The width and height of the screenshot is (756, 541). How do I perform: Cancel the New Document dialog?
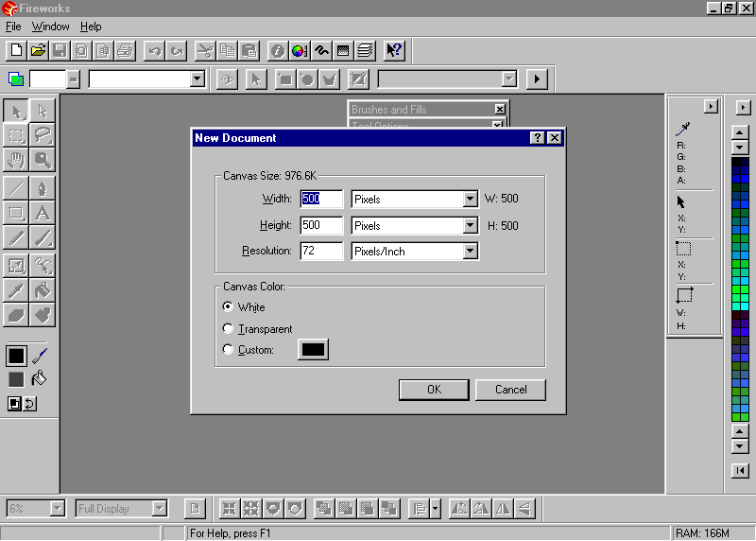point(510,390)
